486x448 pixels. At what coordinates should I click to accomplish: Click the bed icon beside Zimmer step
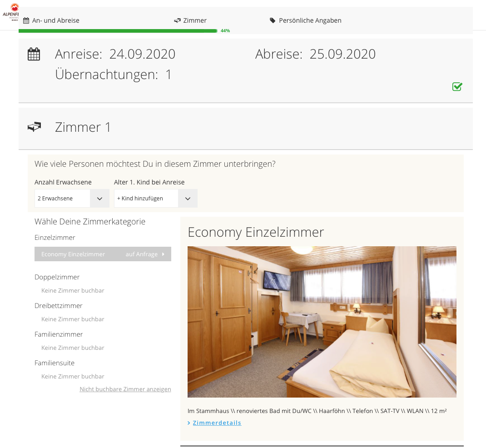pyautogui.click(x=177, y=20)
